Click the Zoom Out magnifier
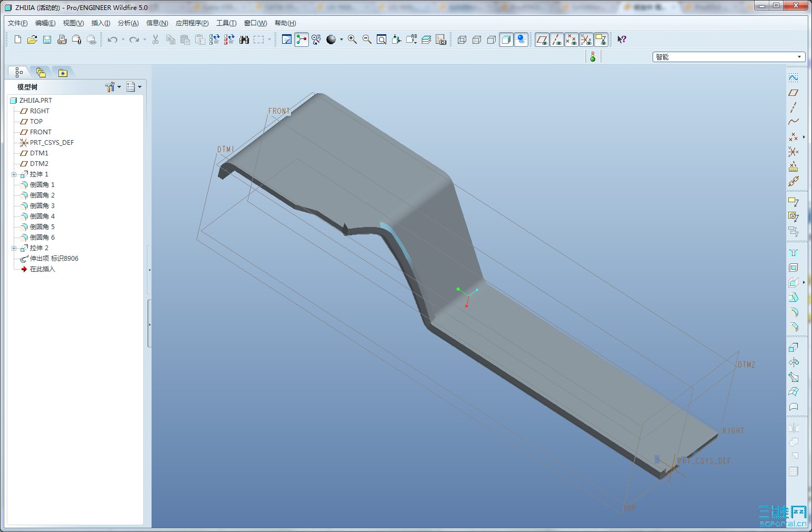The height and width of the screenshot is (532, 812). coord(367,40)
